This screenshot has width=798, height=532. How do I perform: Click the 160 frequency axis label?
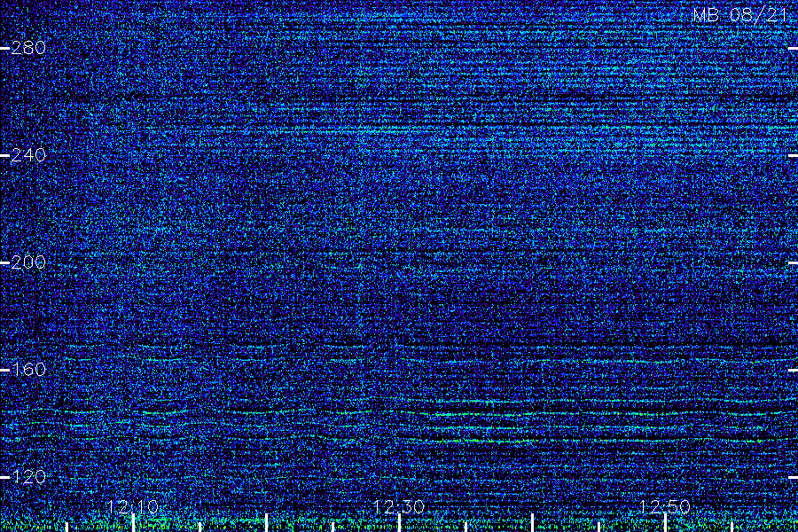[x=28, y=370]
